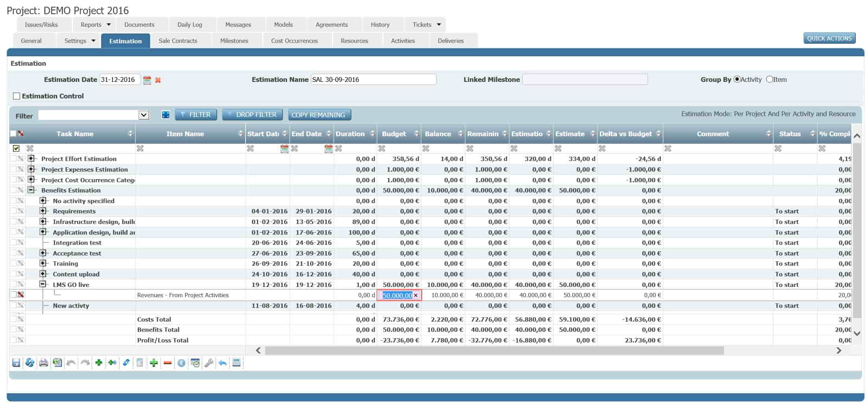868x409 pixels.
Task: Uncheck the filter row checkbox
Action: (x=16, y=148)
